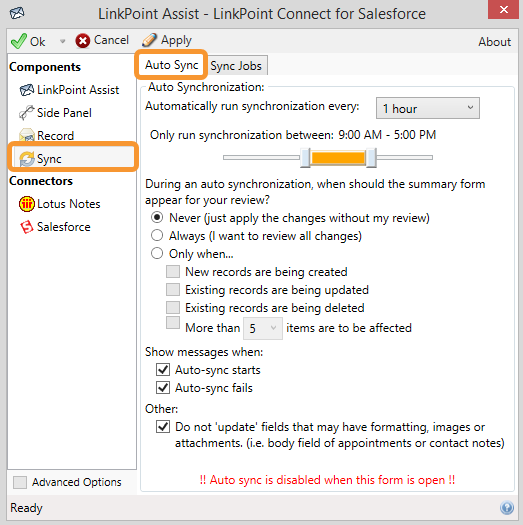Switch to the Sync Jobs tab
Image resolution: width=523 pixels, height=525 pixels.
click(236, 66)
